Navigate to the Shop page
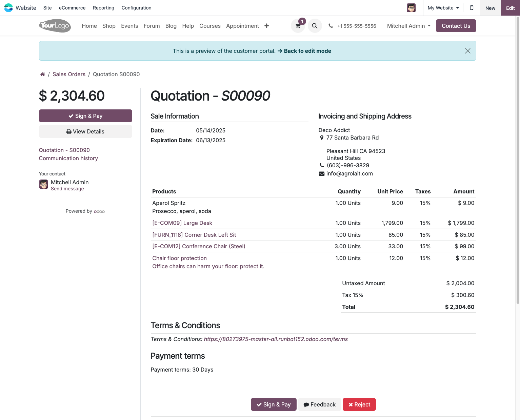Viewport: 520px width, 420px height. click(109, 26)
